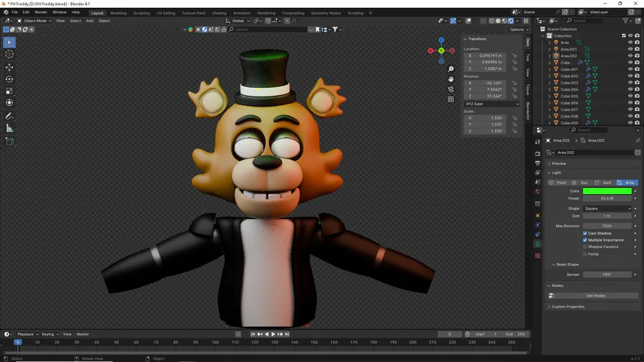
Task: Open the timeline Keying popover
Action: click(x=49, y=334)
